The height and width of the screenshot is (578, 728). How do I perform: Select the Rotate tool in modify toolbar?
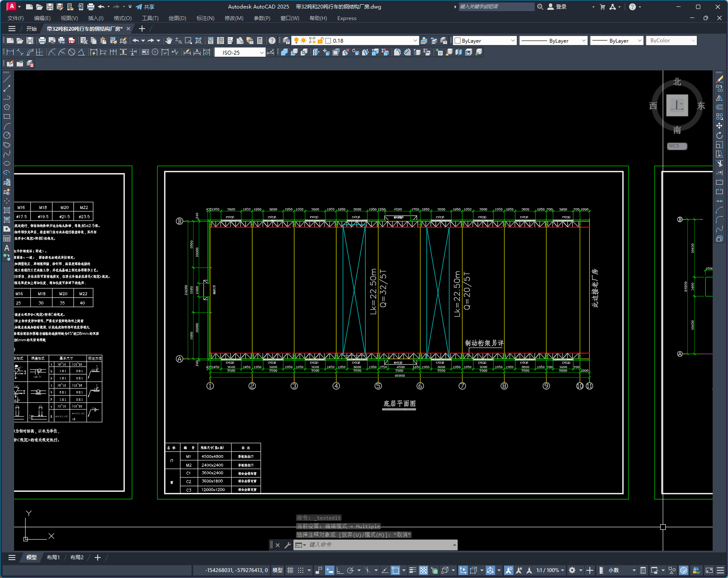click(719, 135)
